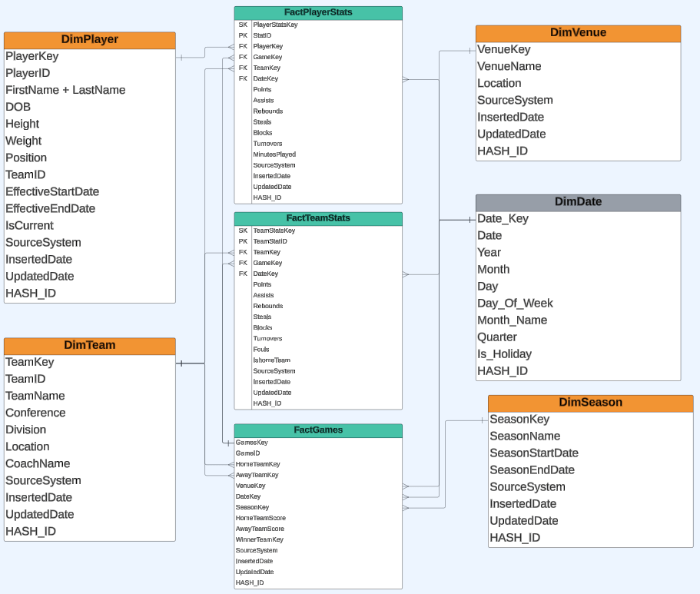The image size is (700, 594).
Task: Select the EffectiveEndDate field
Action: pyautogui.click(x=90, y=209)
